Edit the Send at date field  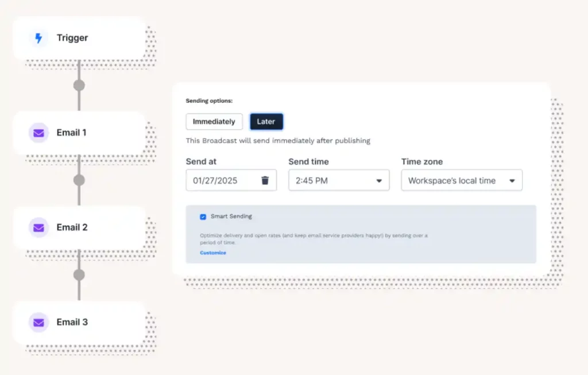coord(231,180)
